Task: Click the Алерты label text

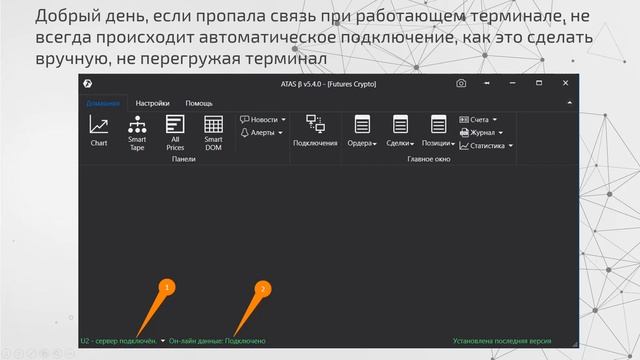Action: 262,133
